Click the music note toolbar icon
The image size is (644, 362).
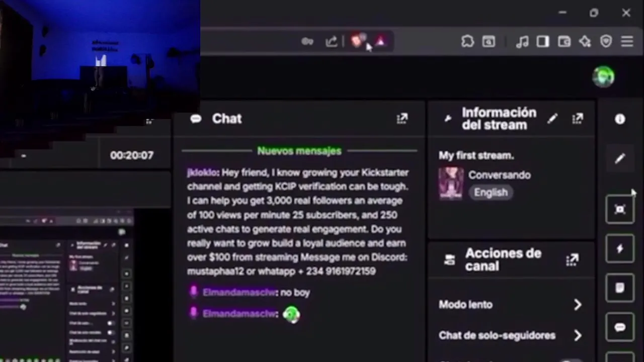pyautogui.click(x=522, y=42)
